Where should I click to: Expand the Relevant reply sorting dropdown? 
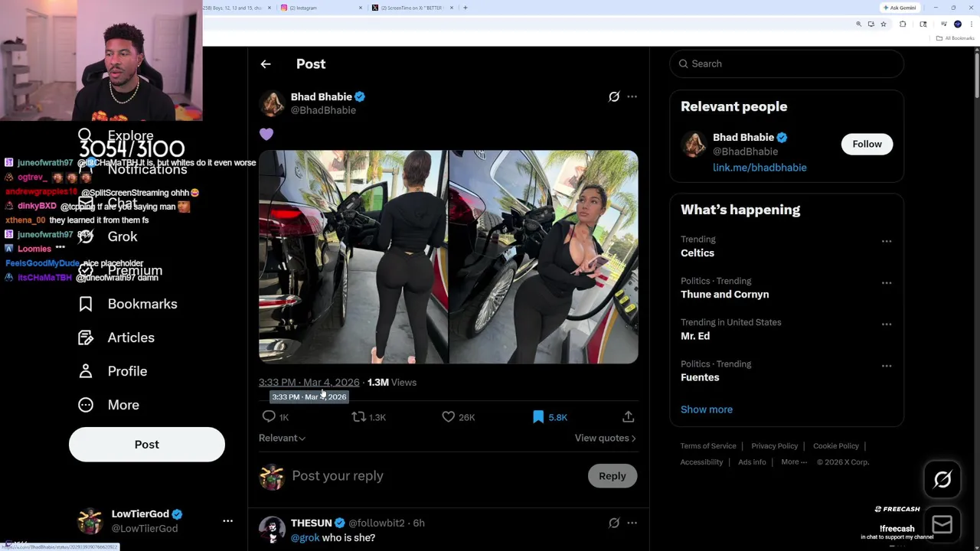point(282,438)
